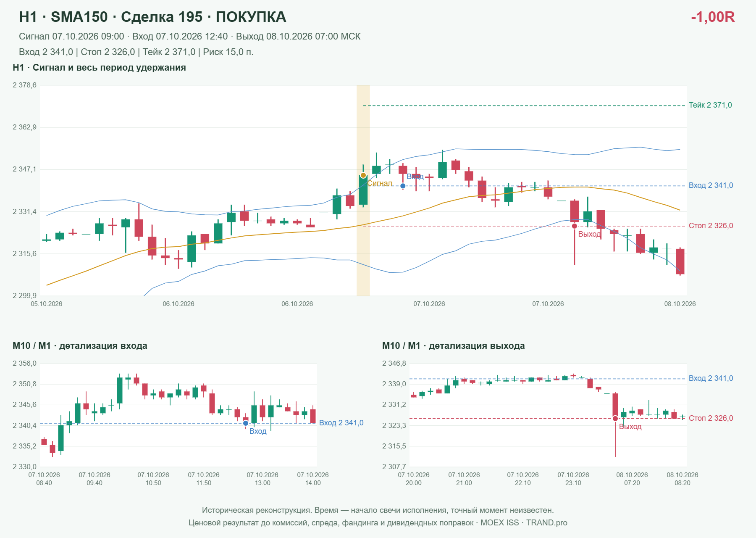Click the highlighted signal candle band on H1 chart
This screenshot has width=756, height=538.
pyautogui.click(x=363, y=190)
